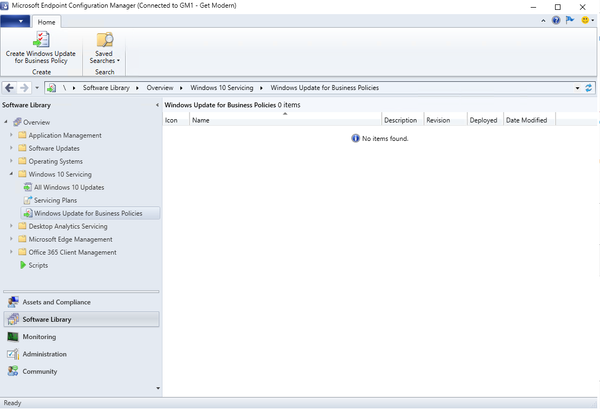Click Create Windows Update for Business Policy icon
600x409 pixels.
coord(41,39)
